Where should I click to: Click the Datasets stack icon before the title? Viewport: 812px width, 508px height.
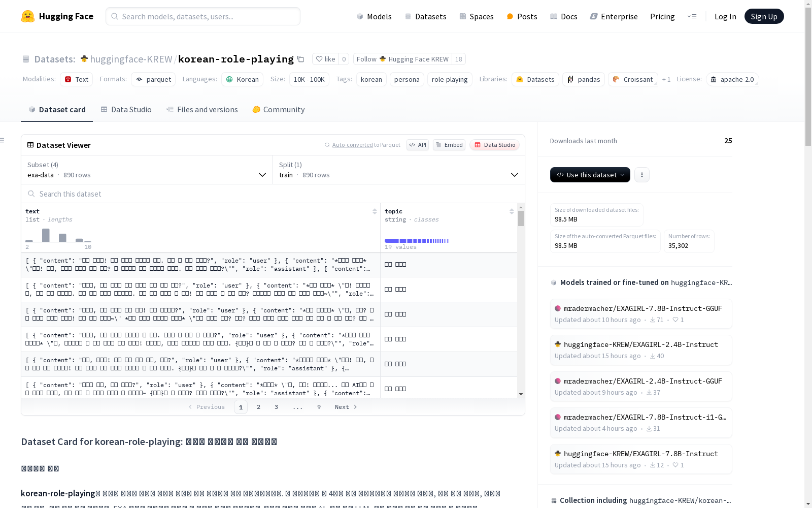tap(26, 59)
